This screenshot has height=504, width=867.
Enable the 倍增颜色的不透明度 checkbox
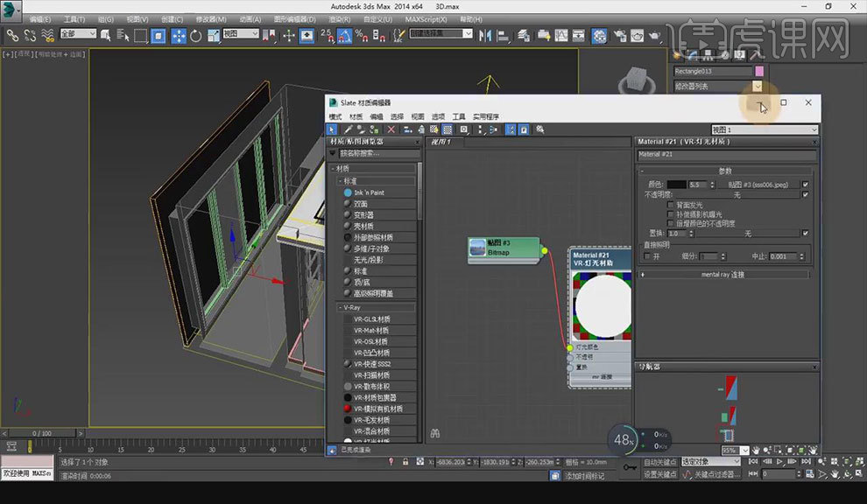671,223
